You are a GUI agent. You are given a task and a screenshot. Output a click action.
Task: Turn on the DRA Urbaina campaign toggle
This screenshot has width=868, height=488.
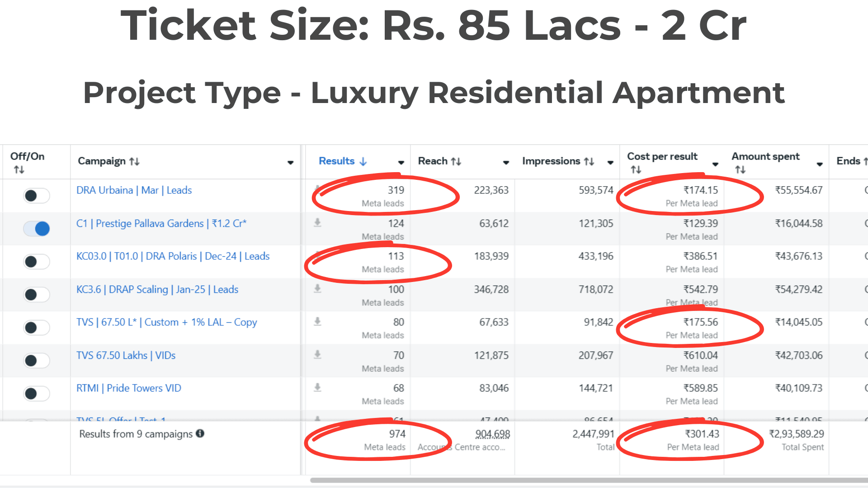pyautogui.click(x=37, y=196)
